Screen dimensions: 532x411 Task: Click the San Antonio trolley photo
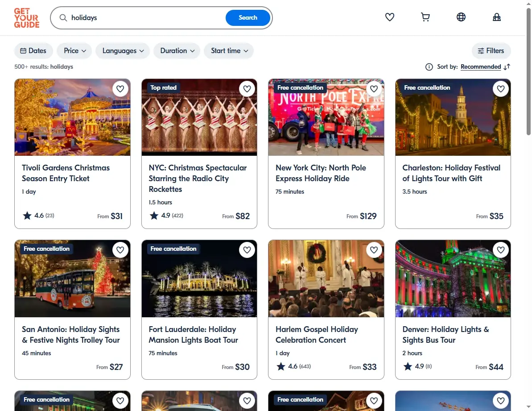(72, 278)
